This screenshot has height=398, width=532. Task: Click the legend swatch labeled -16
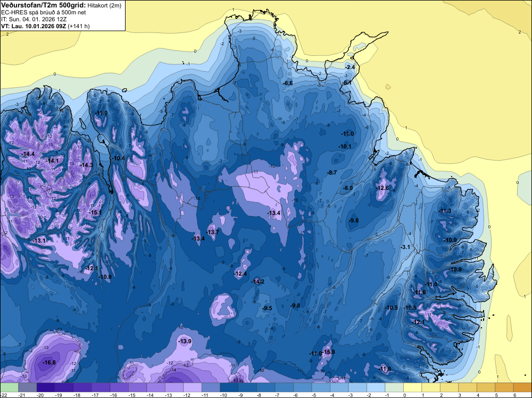pos(119,387)
